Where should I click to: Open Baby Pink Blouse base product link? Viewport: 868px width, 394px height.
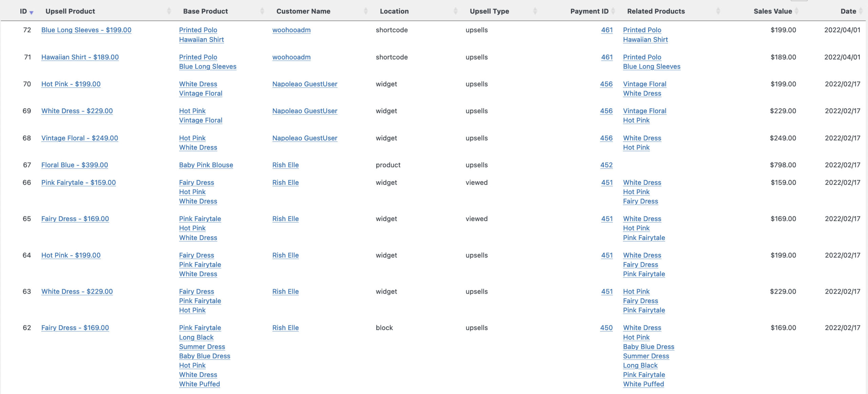pyautogui.click(x=206, y=165)
